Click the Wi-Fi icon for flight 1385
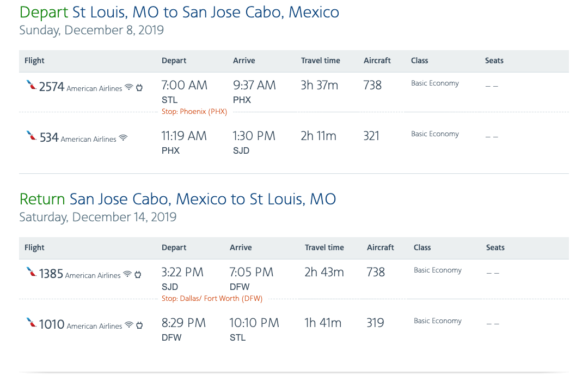 click(x=127, y=274)
